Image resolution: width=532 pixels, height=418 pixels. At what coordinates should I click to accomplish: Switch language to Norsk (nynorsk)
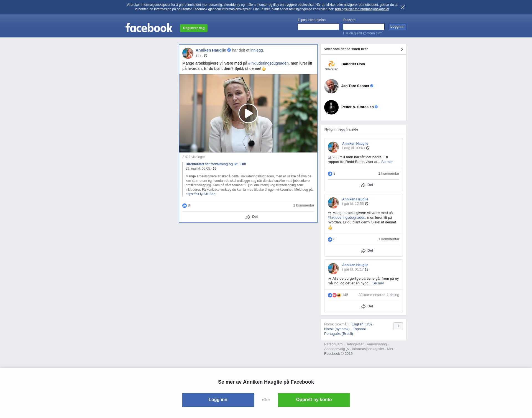337,329
